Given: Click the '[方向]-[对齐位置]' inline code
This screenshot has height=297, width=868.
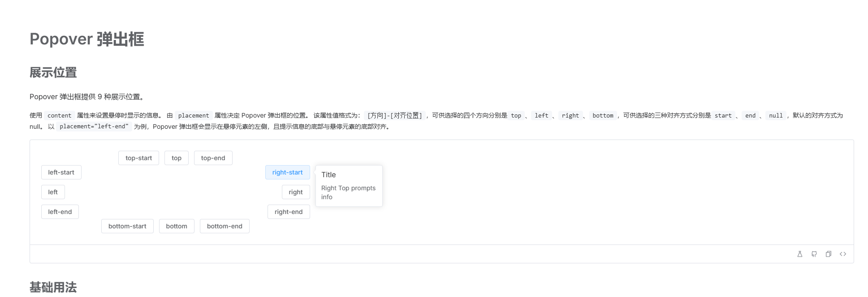Looking at the screenshot, I should tap(395, 115).
